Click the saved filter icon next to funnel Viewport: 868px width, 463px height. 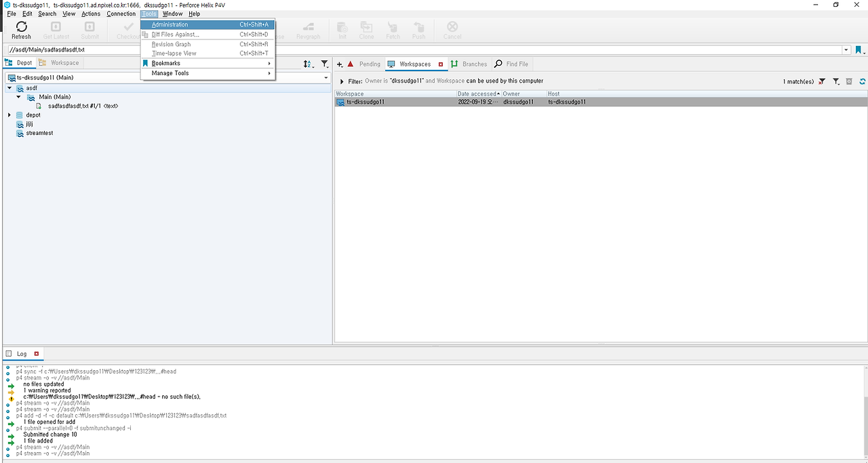point(849,81)
